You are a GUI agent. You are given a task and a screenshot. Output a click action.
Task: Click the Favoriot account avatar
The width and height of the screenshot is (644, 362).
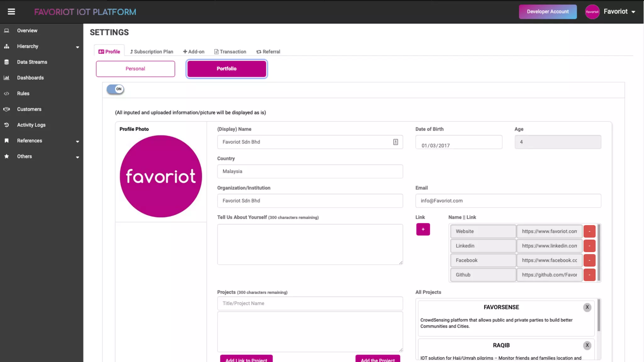point(592,12)
